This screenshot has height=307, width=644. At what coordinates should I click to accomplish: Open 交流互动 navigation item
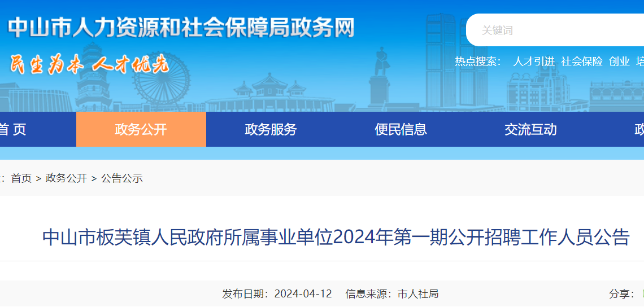pyautogui.click(x=530, y=129)
